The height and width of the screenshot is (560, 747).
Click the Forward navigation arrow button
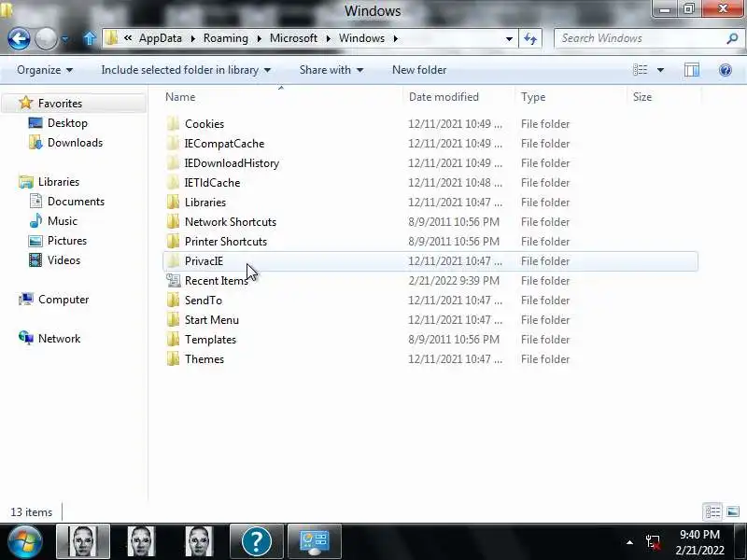[46, 38]
